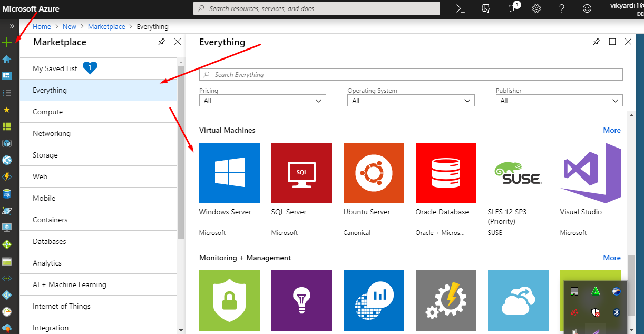The width and height of the screenshot is (644, 334).
Task: Select the Databases category
Action: click(x=98, y=241)
